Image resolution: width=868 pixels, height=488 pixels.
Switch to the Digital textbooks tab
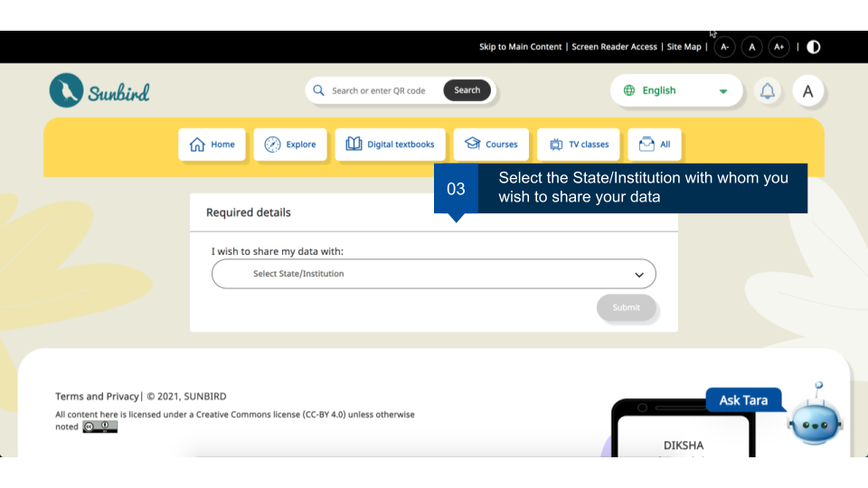coord(390,145)
